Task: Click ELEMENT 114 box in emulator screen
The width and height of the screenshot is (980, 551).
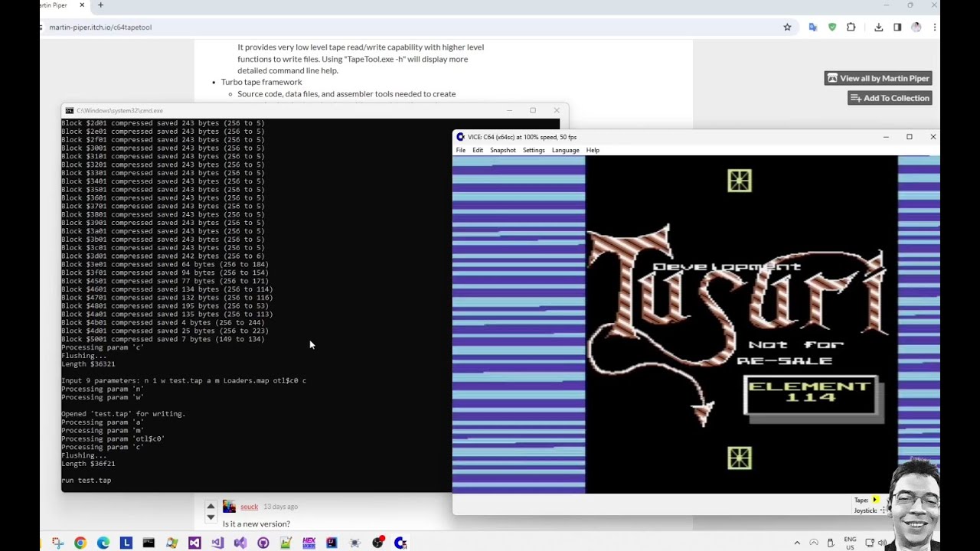Action: click(x=812, y=396)
